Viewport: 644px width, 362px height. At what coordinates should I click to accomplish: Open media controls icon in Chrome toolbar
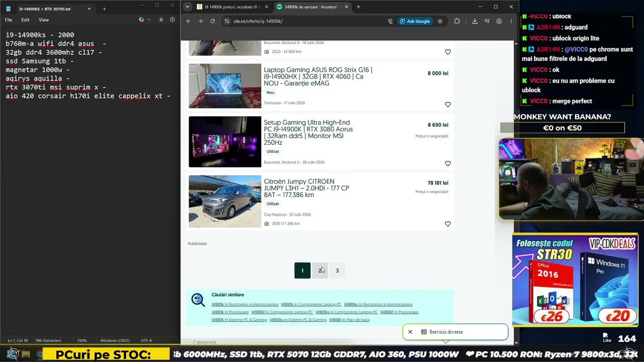487,21
